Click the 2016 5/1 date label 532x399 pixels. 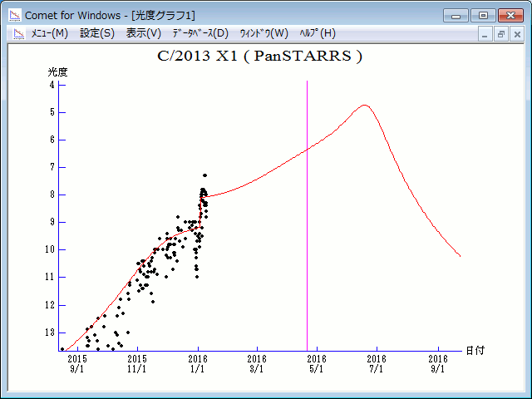[x=317, y=364]
